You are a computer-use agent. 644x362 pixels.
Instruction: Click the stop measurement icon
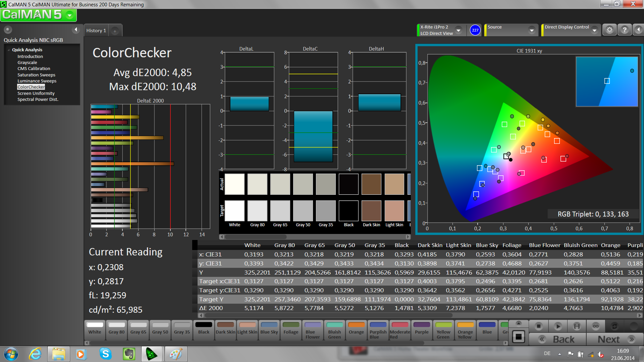539,326
